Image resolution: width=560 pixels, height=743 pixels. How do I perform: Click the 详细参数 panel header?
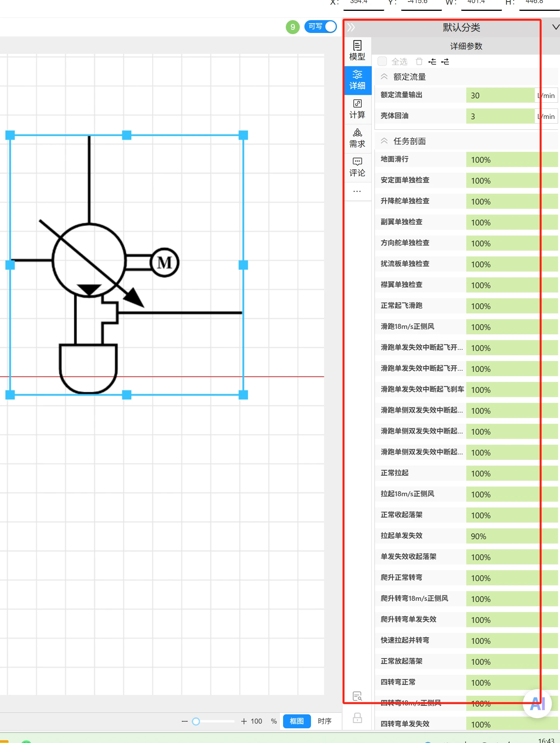tap(466, 46)
